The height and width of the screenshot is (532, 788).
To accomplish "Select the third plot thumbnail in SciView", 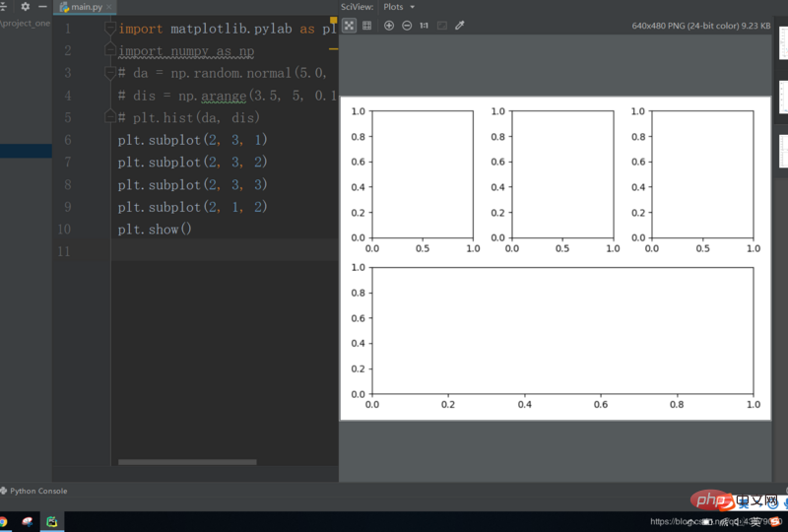I will (783, 152).
